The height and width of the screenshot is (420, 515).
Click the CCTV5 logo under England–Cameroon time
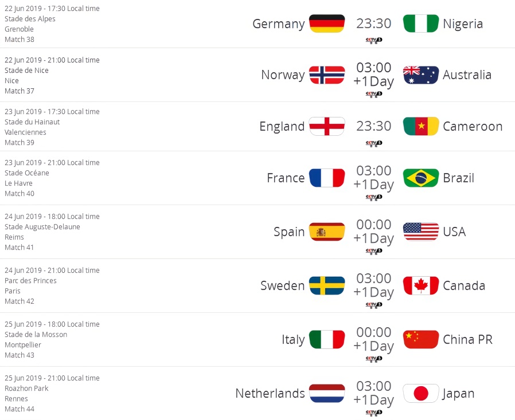374,143
